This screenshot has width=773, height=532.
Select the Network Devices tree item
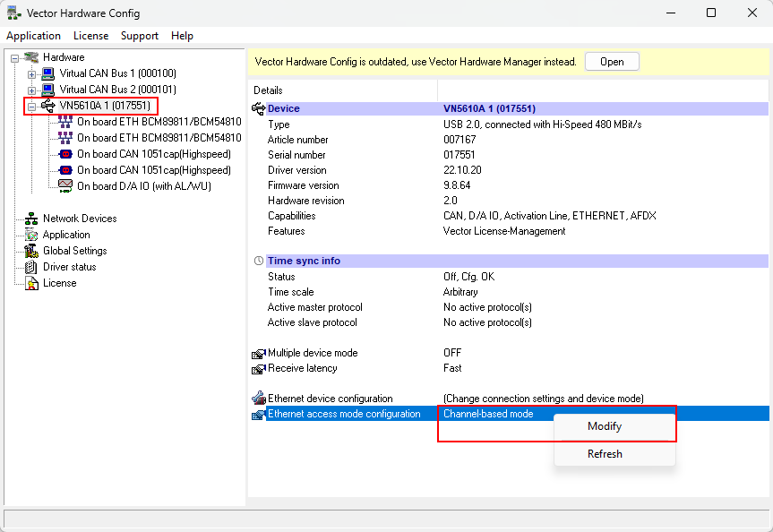click(80, 219)
